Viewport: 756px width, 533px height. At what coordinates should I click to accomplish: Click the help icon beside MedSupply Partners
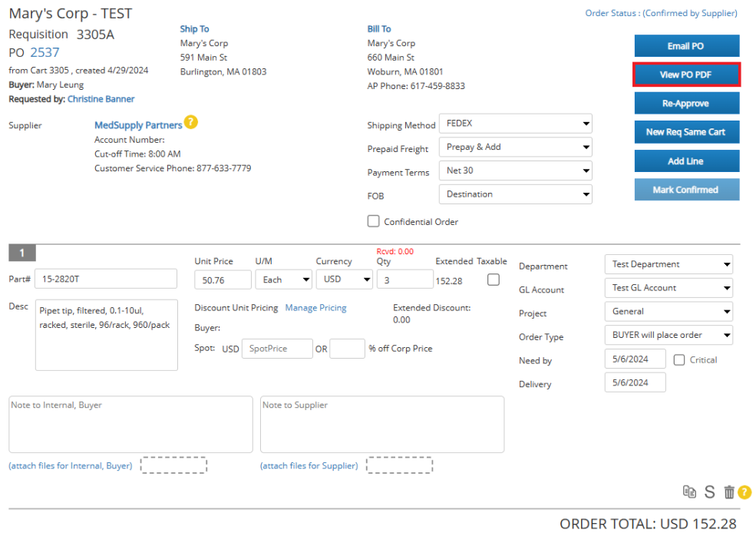190,122
